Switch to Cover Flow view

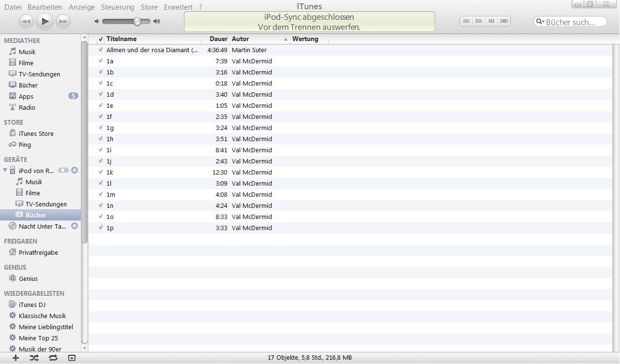coord(504,21)
